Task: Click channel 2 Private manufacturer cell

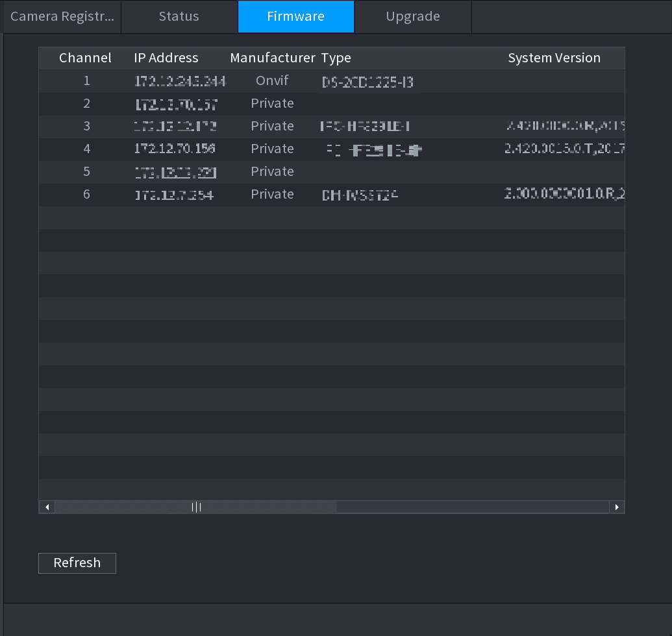Action: pos(272,103)
